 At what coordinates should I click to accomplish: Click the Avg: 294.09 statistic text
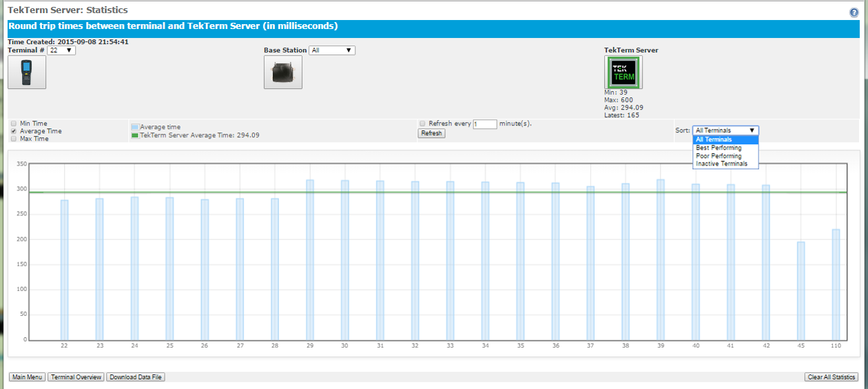pos(623,108)
